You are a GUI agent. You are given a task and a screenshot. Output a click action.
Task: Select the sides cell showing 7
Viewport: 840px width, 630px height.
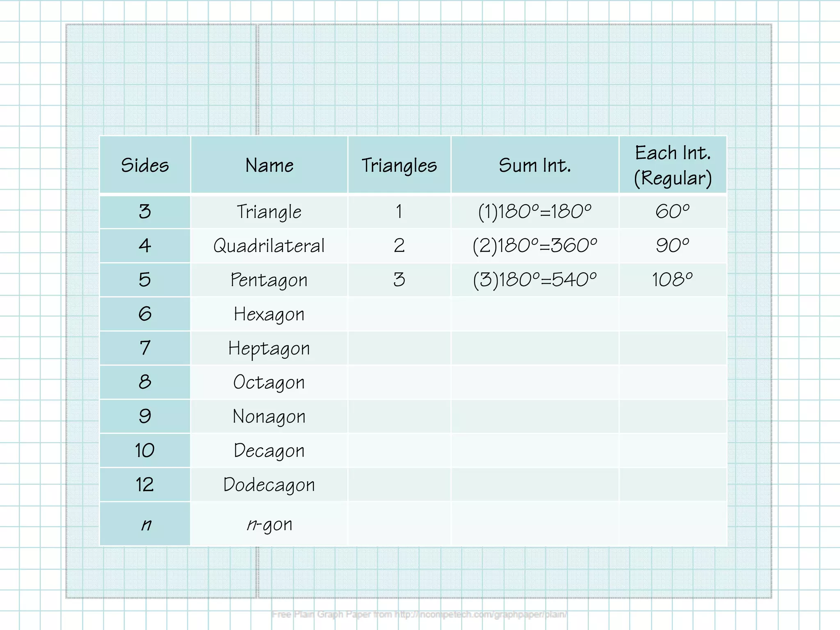pos(145,348)
